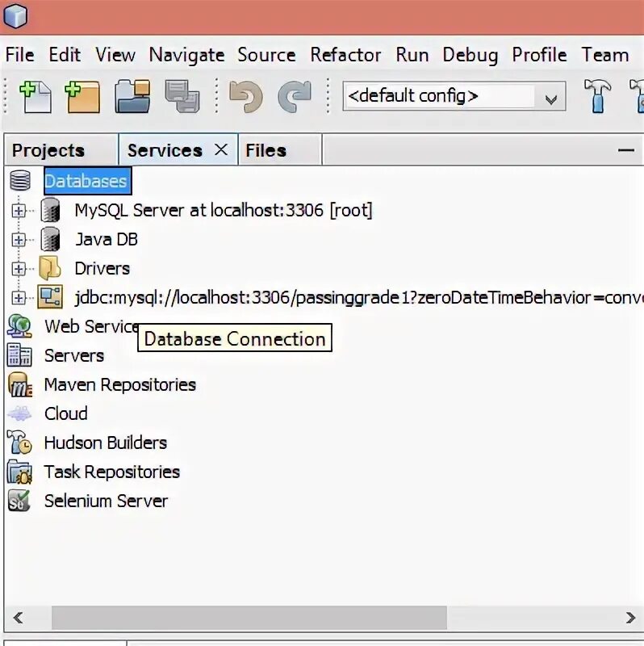Image resolution: width=644 pixels, height=646 pixels.
Task: Click the Java DB cylinder icon
Action: [x=50, y=239]
